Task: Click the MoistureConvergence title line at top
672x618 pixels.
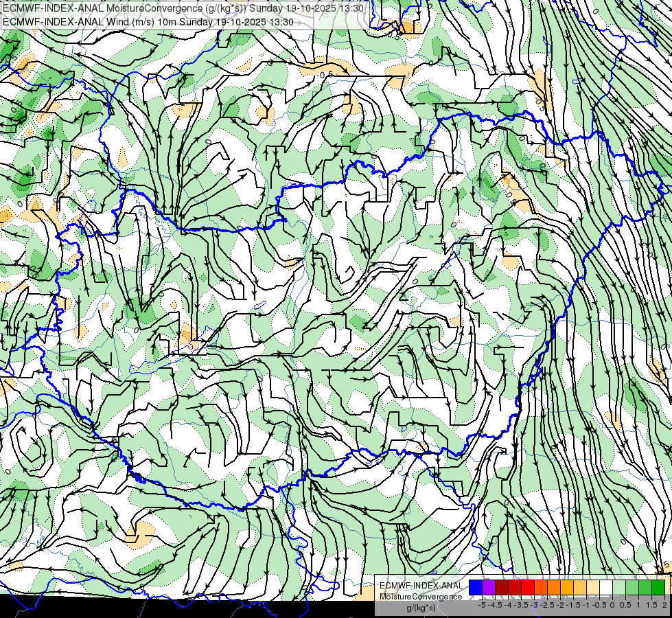Action: tap(183, 8)
